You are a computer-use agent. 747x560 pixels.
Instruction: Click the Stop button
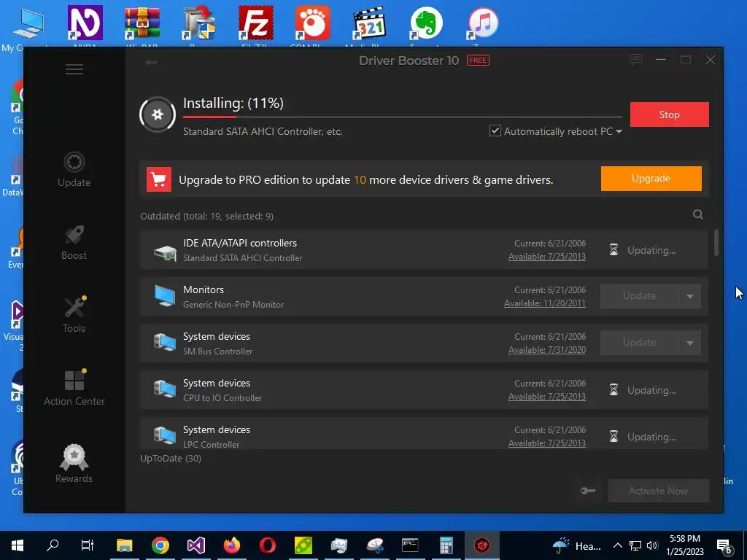[x=670, y=114]
